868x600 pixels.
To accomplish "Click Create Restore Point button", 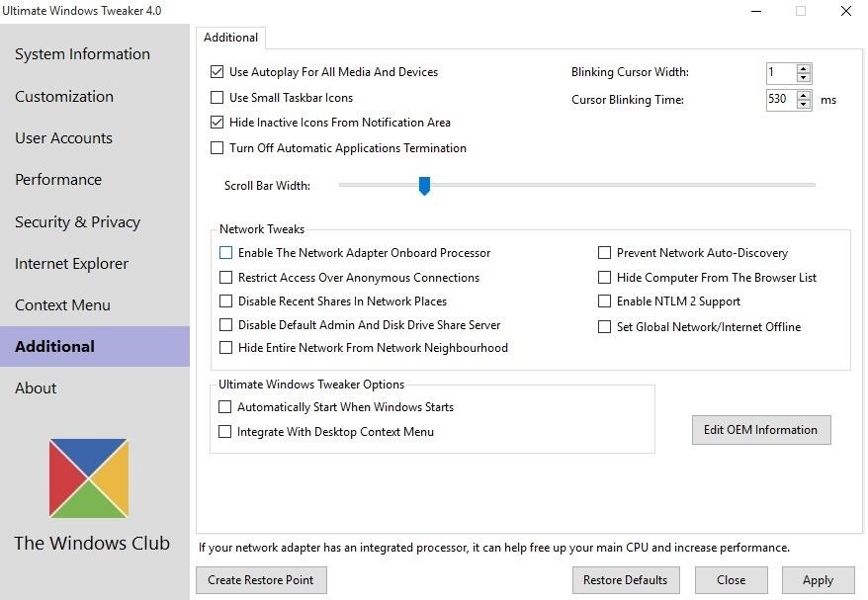I will tap(261, 580).
